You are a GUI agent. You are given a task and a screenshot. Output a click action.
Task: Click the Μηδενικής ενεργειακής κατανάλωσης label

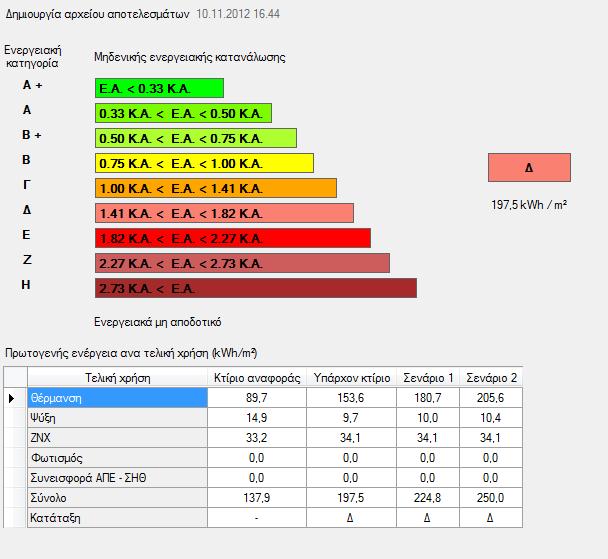(190, 57)
